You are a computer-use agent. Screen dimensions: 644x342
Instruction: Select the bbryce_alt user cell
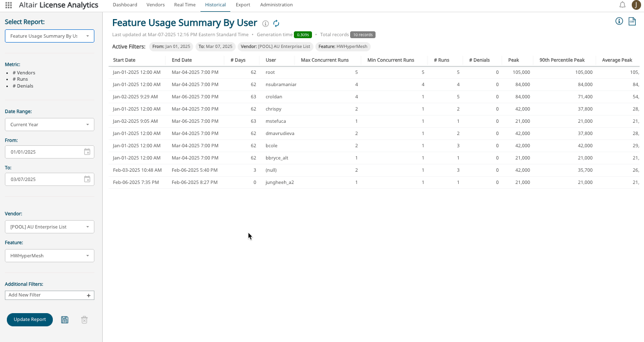[x=277, y=158]
